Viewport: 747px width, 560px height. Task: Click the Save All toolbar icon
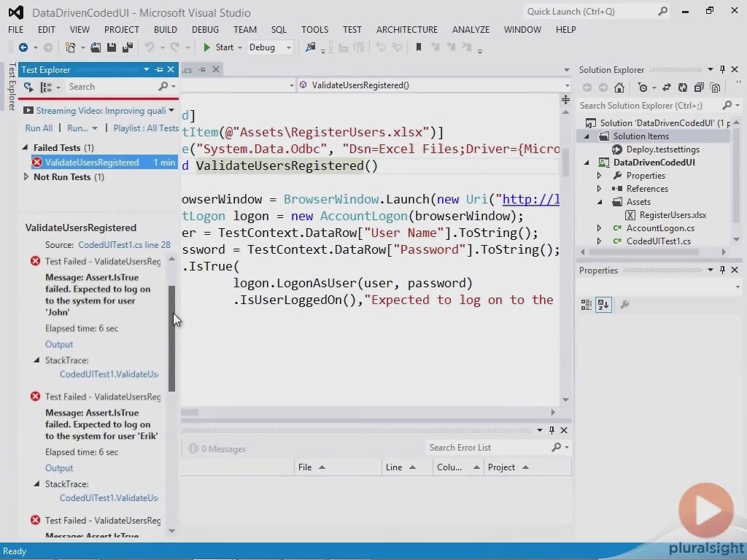coord(127,47)
